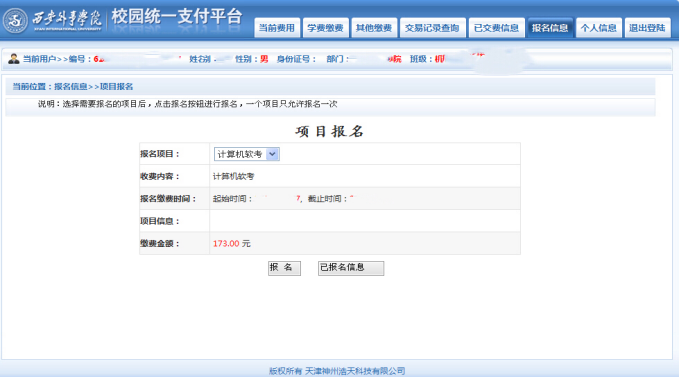Click the 说明 instruction line

click(x=187, y=104)
